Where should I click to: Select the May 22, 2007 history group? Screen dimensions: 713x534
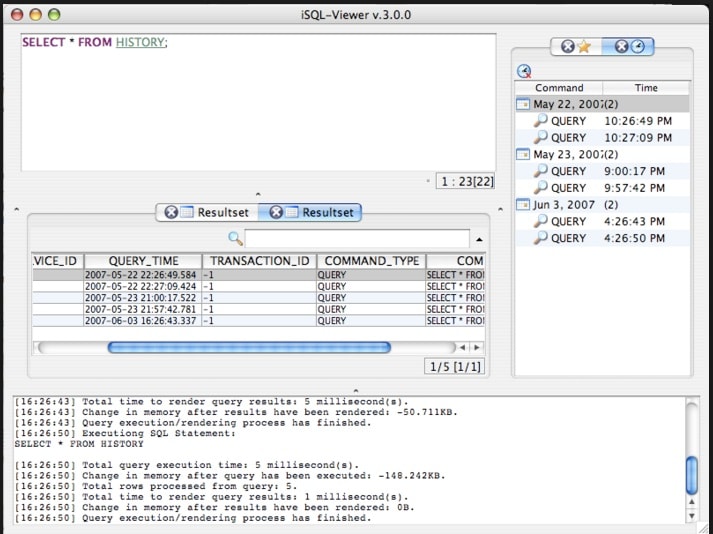pyautogui.click(x=602, y=104)
